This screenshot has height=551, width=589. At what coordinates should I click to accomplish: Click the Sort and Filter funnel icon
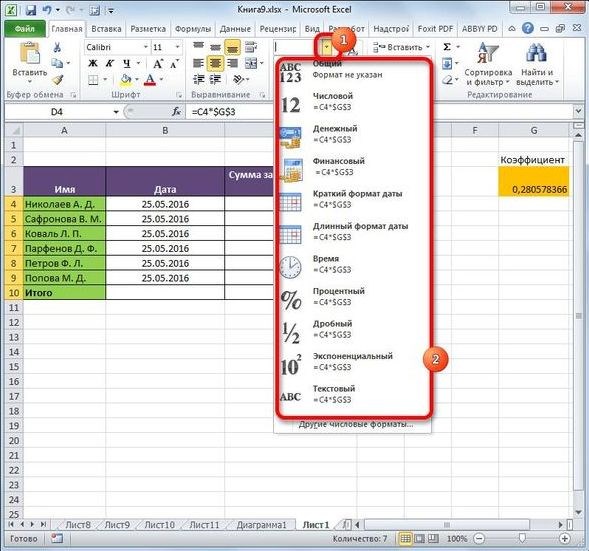click(x=488, y=53)
